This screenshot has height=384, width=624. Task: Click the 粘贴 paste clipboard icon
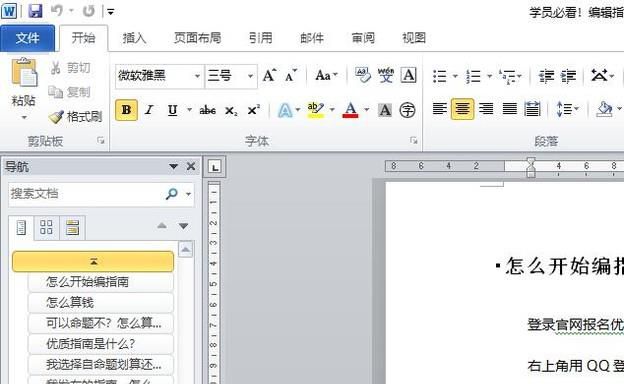click(x=24, y=72)
